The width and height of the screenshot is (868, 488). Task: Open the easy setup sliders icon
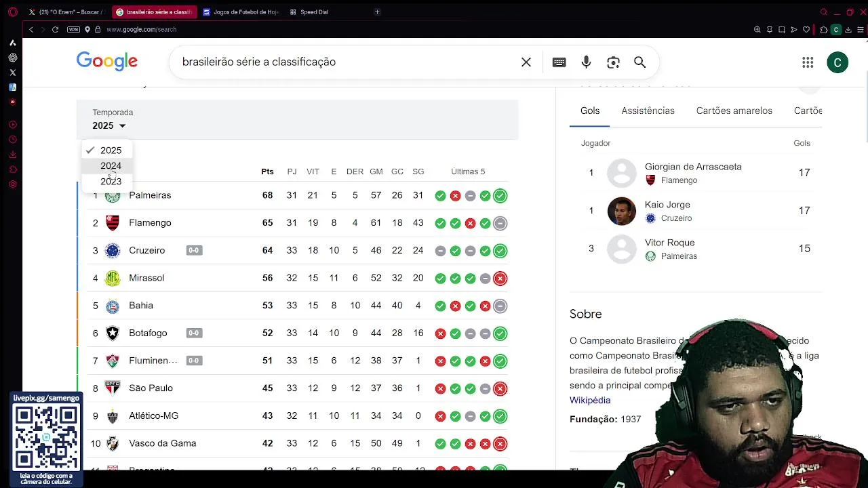(861, 29)
